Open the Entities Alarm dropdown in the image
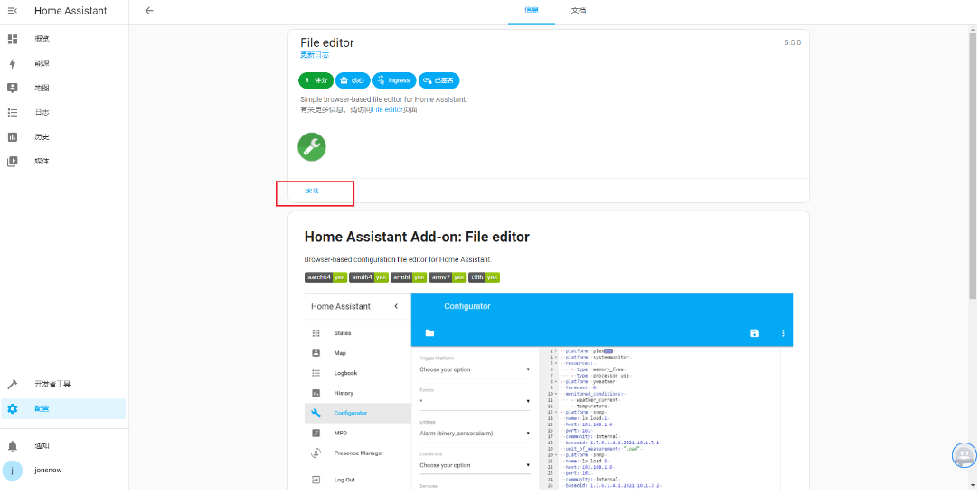980x504 pixels. (475, 434)
